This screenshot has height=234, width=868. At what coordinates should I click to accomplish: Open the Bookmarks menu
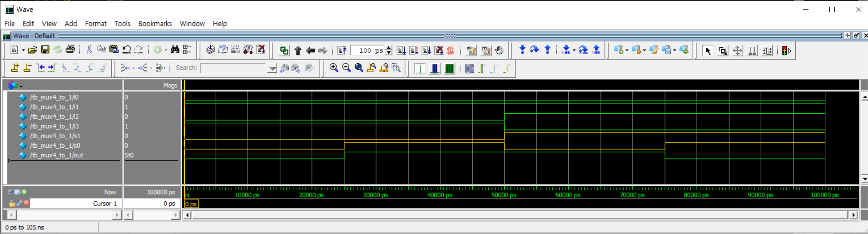(155, 24)
